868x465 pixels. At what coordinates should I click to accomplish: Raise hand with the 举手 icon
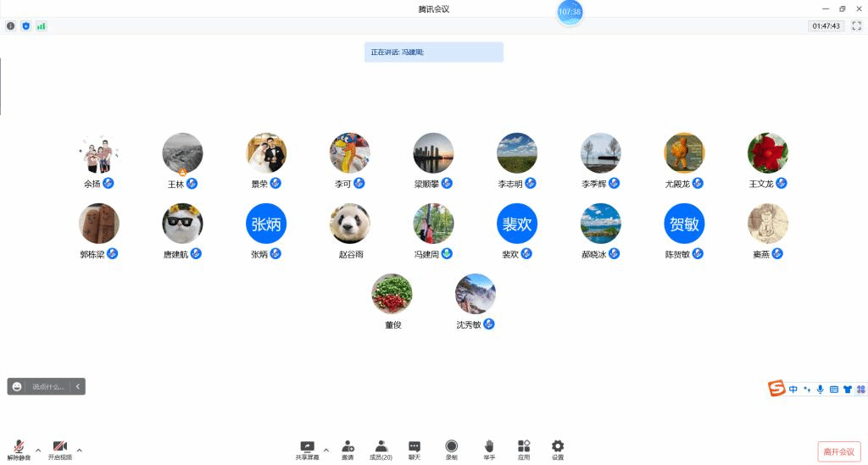pyautogui.click(x=489, y=449)
